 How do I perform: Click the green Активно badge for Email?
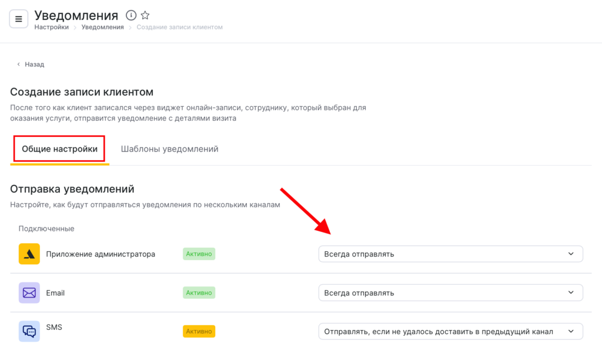pos(199,292)
